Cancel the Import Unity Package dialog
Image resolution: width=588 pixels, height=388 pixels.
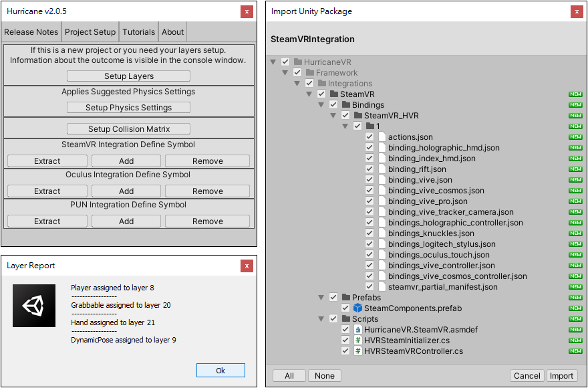pos(527,375)
